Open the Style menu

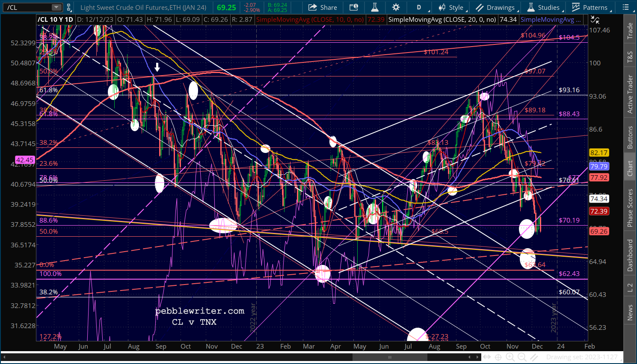[451, 7]
